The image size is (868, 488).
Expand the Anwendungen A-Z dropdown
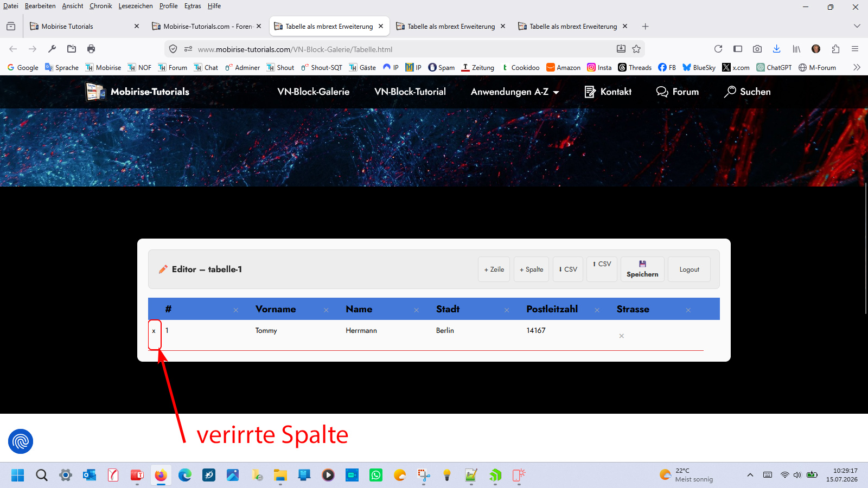pyautogui.click(x=515, y=92)
